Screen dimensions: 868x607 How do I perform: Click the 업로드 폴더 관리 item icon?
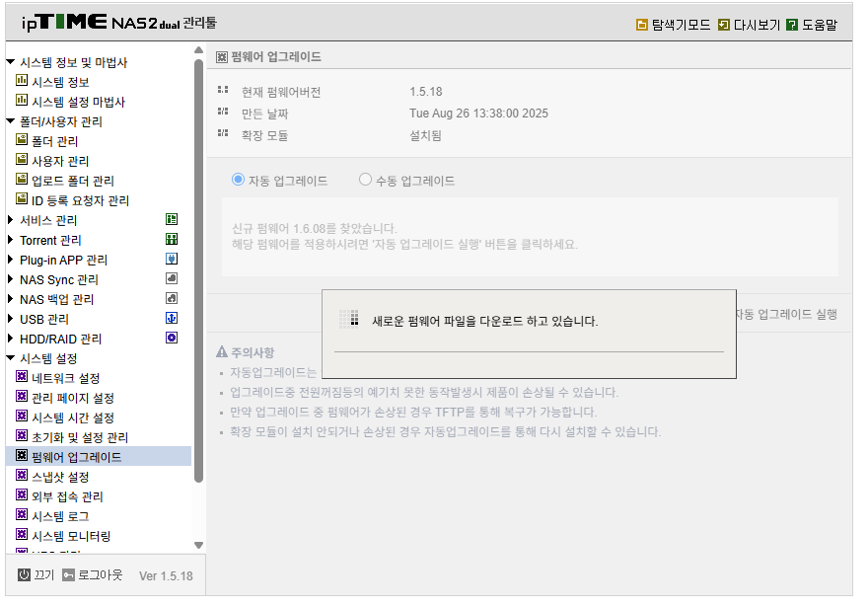pos(22,179)
